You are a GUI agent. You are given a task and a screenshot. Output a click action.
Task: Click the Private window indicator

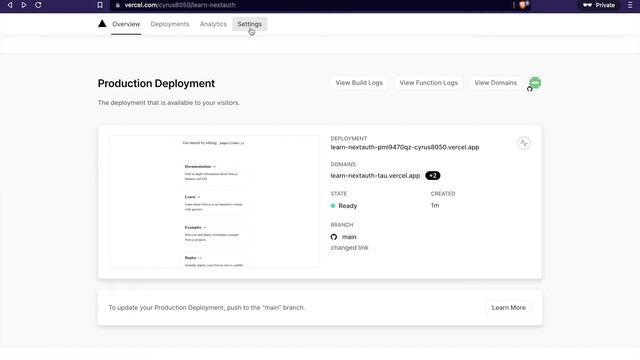click(x=599, y=5)
